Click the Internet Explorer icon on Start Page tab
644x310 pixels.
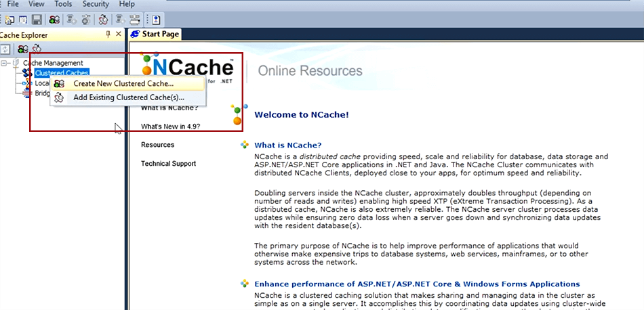pyautogui.click(x=135, y=34)
